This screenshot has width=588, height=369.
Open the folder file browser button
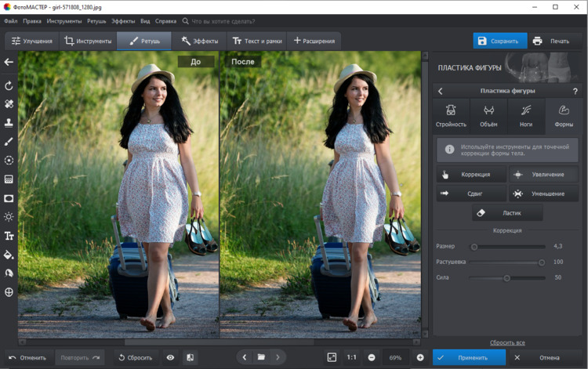[261, 357]
